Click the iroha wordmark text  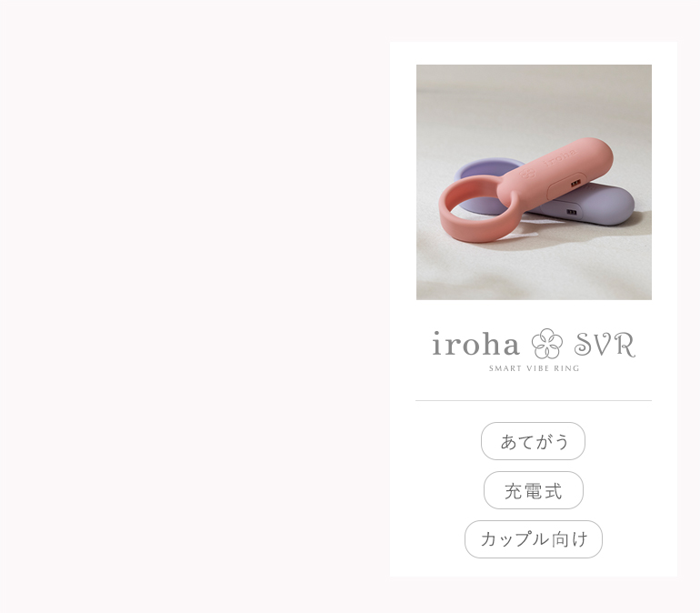pyautogui.click(x=475, y=343)
